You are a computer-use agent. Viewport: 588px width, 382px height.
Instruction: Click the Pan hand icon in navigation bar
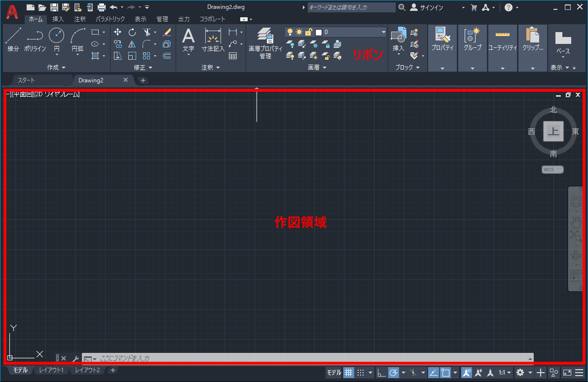click(x=576, y=223)
